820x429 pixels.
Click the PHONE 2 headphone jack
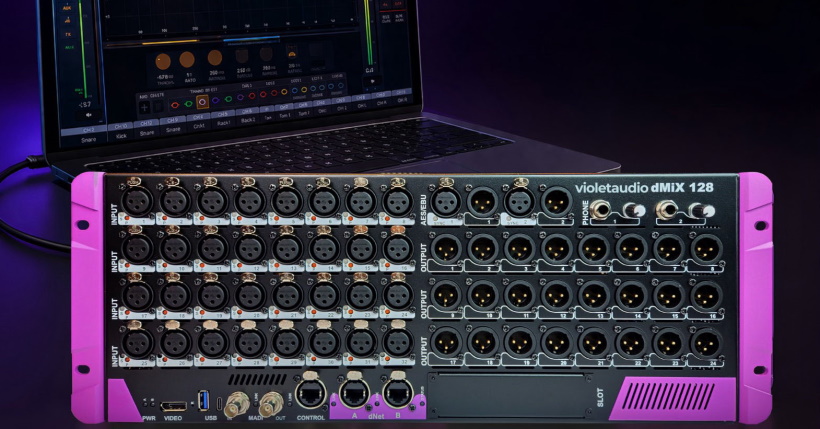pyautogui.click(x=666, y=210)
